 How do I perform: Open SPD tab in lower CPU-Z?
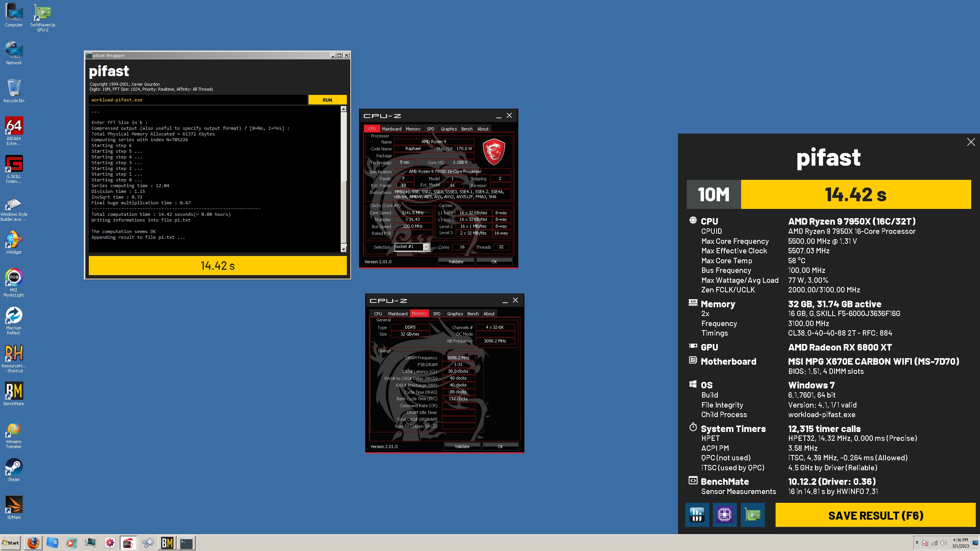click(x=436, y=314)
